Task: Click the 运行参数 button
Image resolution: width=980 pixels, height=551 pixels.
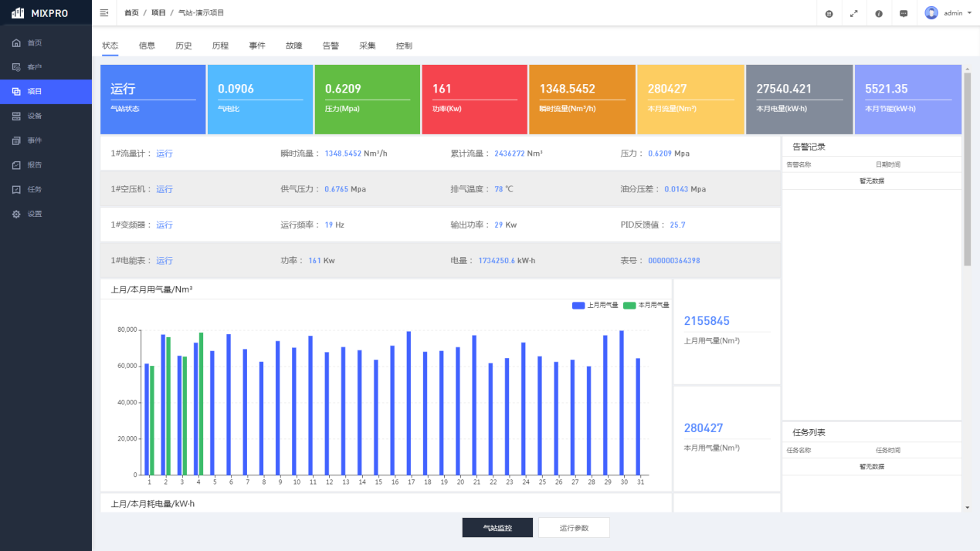Action: click(574, 528)
